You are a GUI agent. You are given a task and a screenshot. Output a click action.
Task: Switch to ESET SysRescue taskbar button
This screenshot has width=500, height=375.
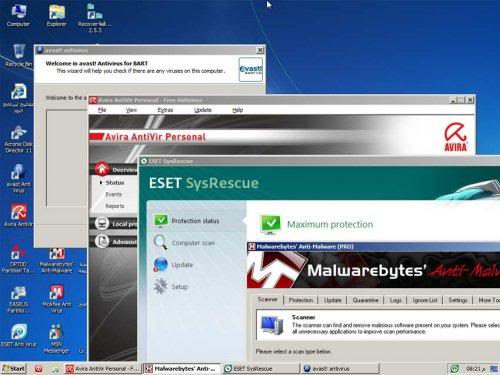tap(261, 369)
